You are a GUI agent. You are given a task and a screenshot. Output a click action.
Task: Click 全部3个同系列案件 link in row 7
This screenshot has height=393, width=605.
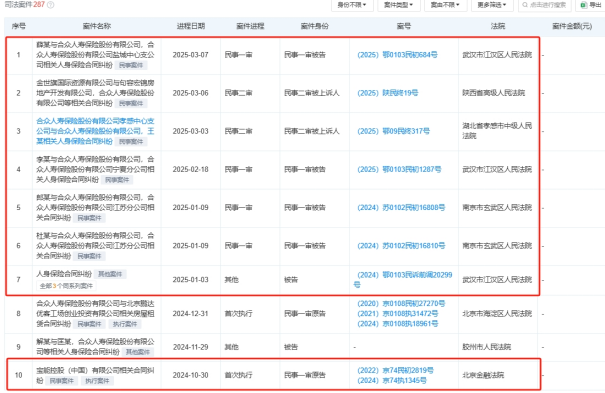[66, 286]
